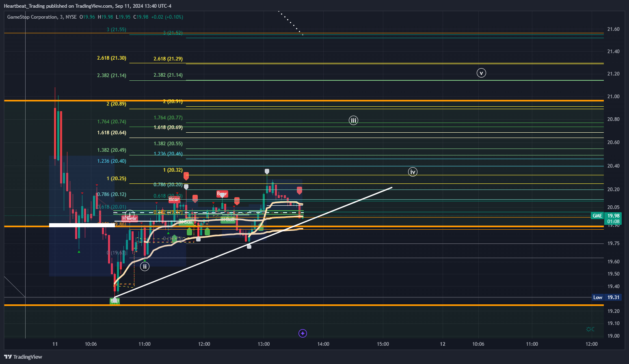
Task: Click the GME symbol tag on the price axis
Action: coord(597,216)
